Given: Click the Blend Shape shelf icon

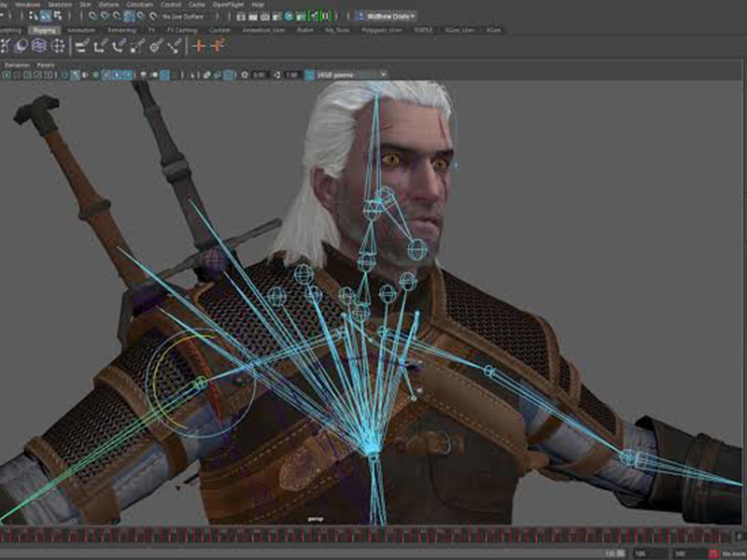Looking at the screenshot, I should click(21, 46).
